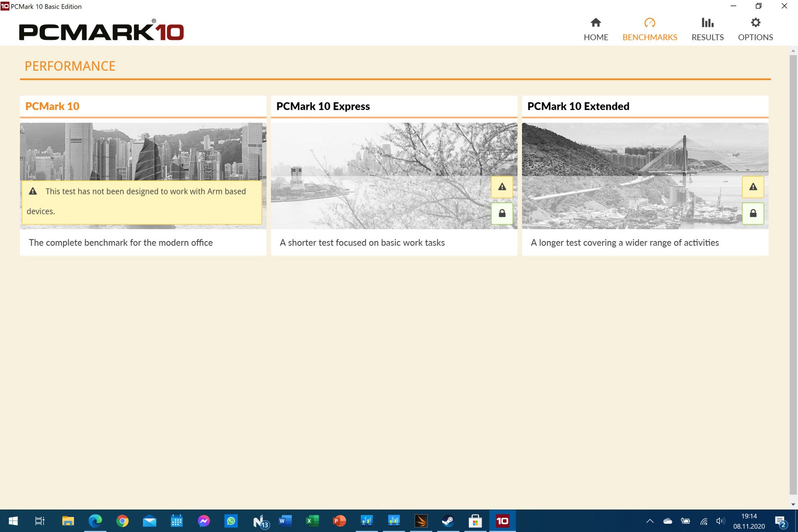Open the PCMark 10 Extended benchmark title
The image size is (798, 532).
[578, 106]
